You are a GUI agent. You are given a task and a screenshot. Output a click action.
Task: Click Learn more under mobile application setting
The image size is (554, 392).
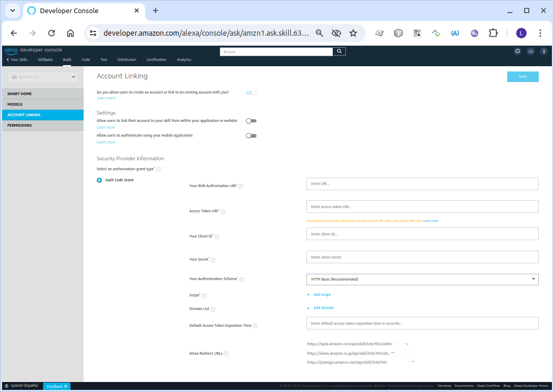coord(106,142)
